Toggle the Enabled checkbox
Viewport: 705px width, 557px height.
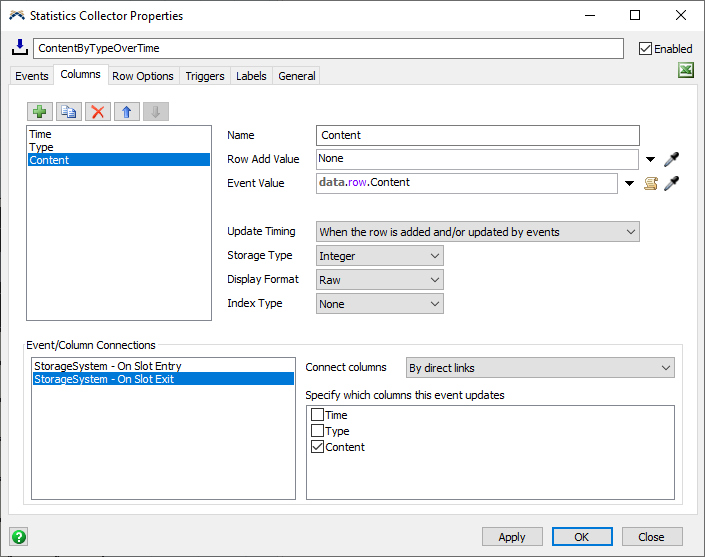coord(645,48)
